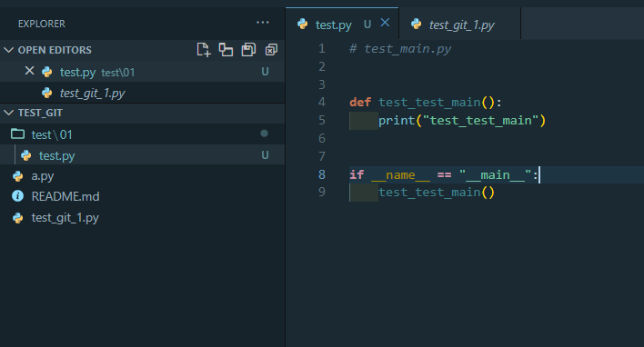Click New Untitled File icon in Open Editors
The image size is (644, 347).
(204, 50)
